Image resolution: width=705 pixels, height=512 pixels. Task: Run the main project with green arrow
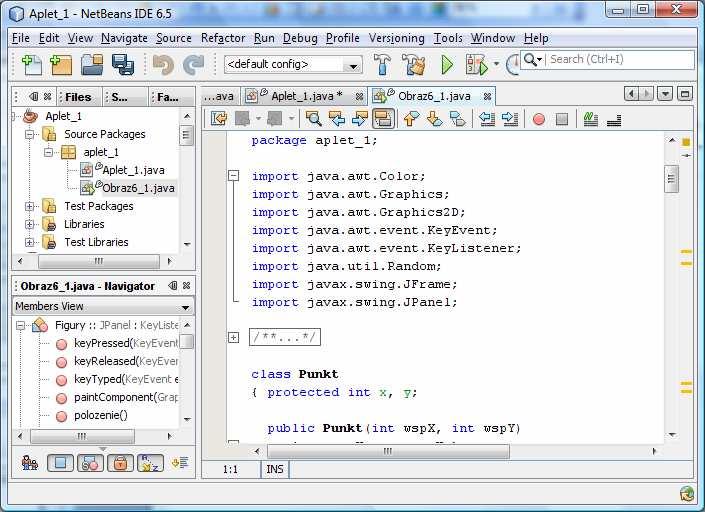tap(447, 65)
